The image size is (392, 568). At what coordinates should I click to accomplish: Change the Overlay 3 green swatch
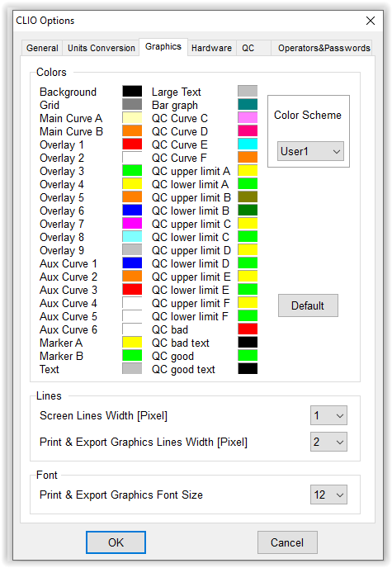click(132, 170)
